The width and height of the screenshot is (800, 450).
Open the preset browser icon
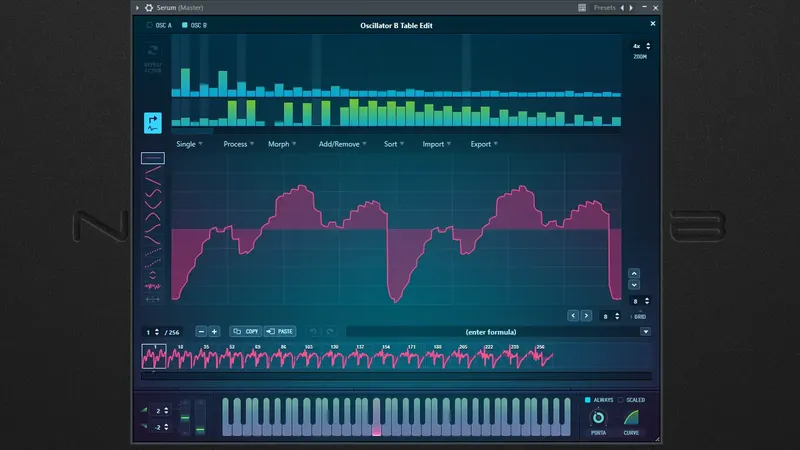coord(582,8)
